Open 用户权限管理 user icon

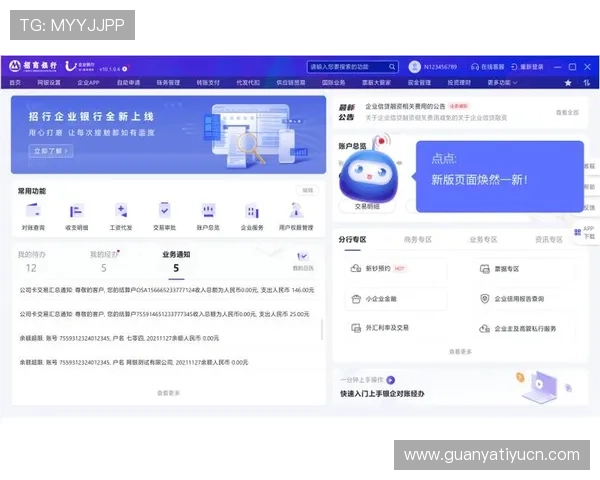(296, 217)
